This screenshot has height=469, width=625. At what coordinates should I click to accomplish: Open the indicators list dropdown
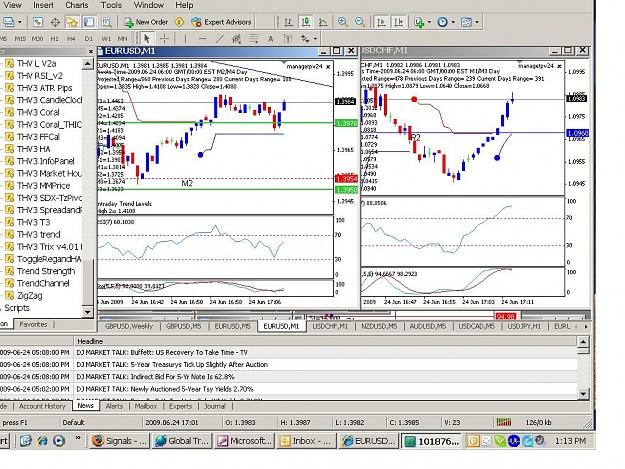422,22
